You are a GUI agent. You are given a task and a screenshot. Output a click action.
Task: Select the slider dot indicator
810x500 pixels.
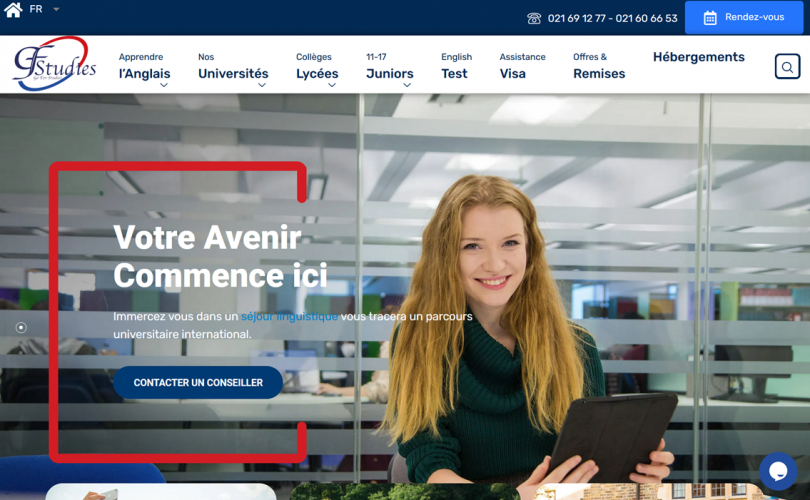[x=21, y=327]
